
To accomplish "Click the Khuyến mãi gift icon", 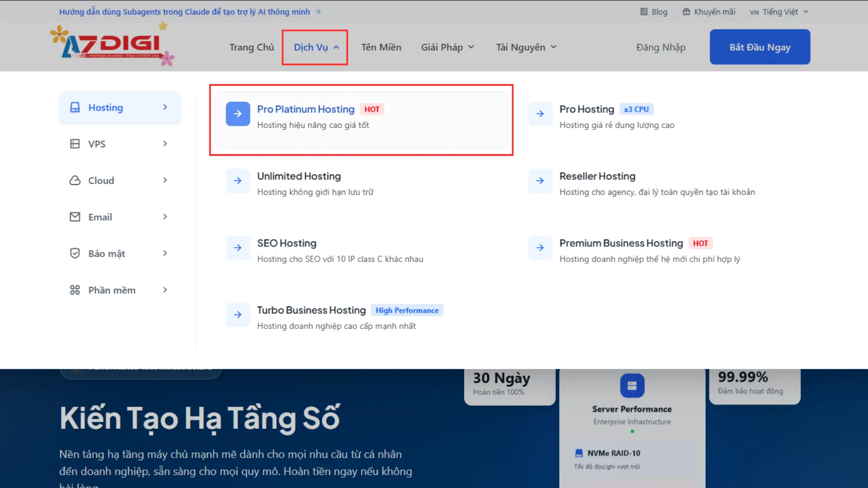I will pyautogui.click(x=686, y=12).
